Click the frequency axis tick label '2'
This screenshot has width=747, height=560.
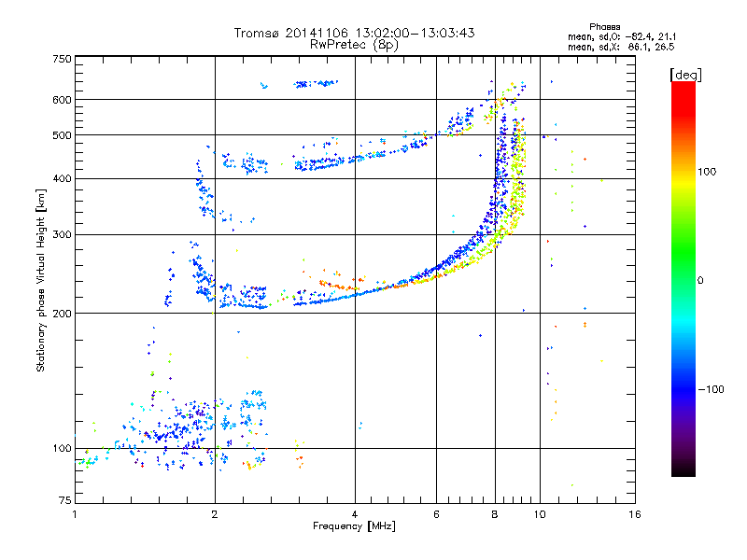click(x=215, y=514)
